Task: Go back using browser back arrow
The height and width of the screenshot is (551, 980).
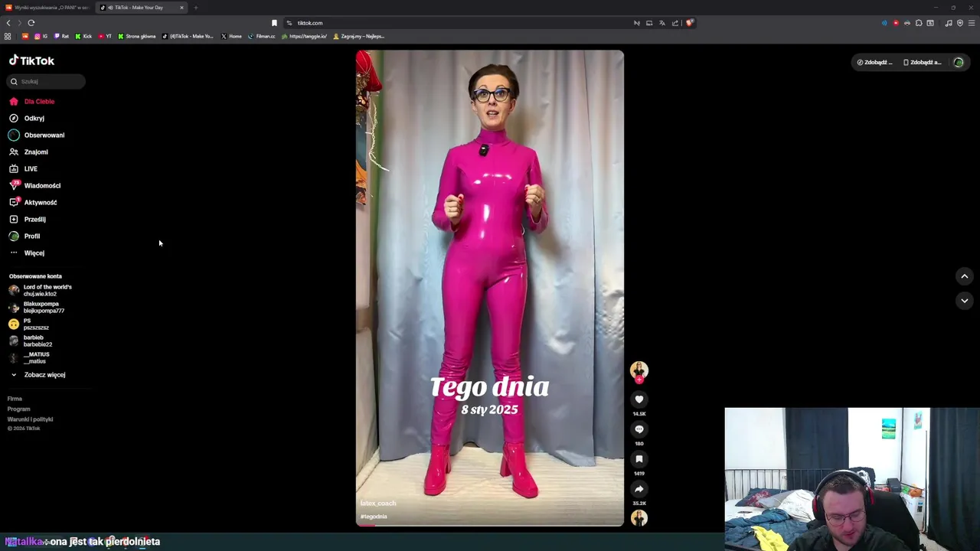Action: 8,23
